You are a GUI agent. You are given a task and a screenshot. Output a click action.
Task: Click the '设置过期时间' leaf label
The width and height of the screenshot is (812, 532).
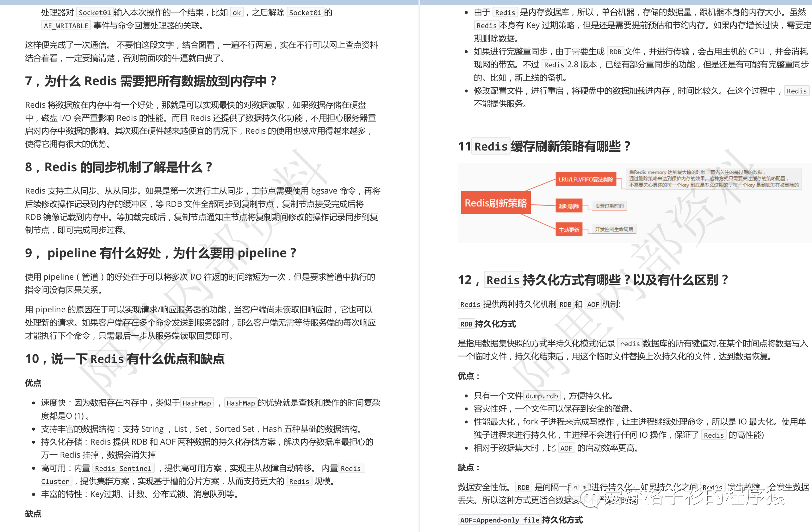pos(609,206)
